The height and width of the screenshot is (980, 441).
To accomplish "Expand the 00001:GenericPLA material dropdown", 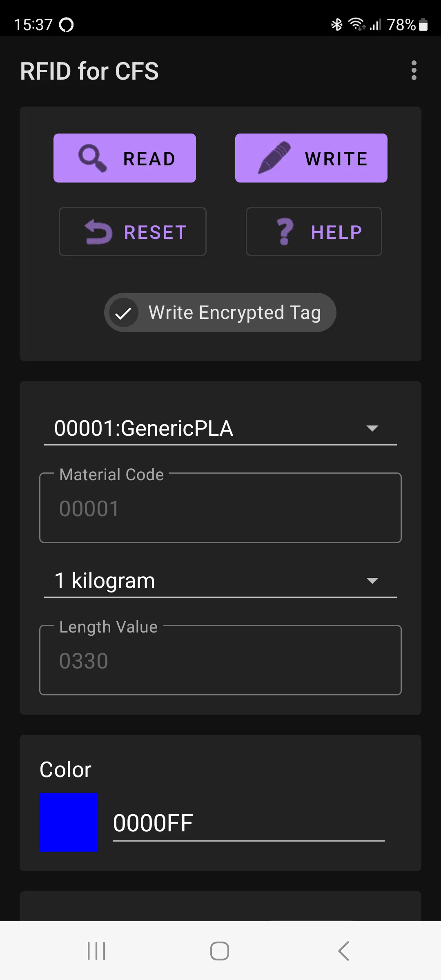I will [220, 428].
